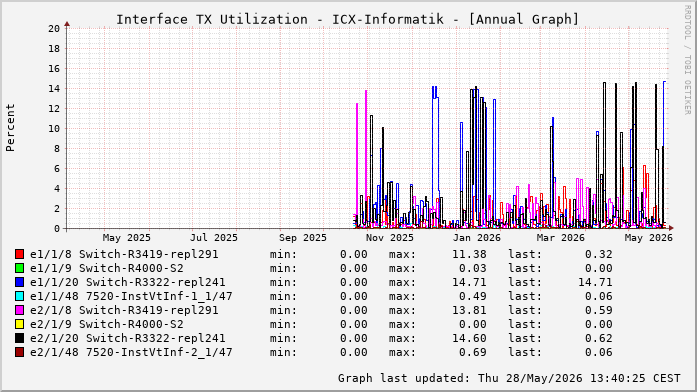
Task: Click the 6 y-axis tick label
Action: pos(57,169)
